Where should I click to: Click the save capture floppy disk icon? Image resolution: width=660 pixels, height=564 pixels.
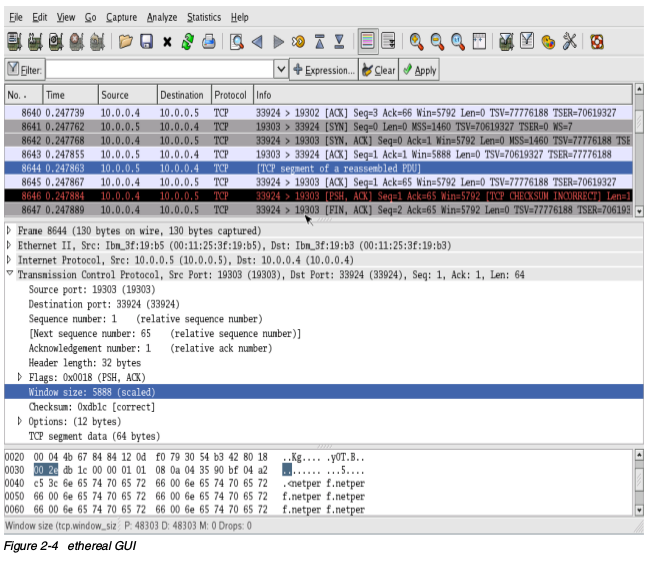(x=146, y=42)
